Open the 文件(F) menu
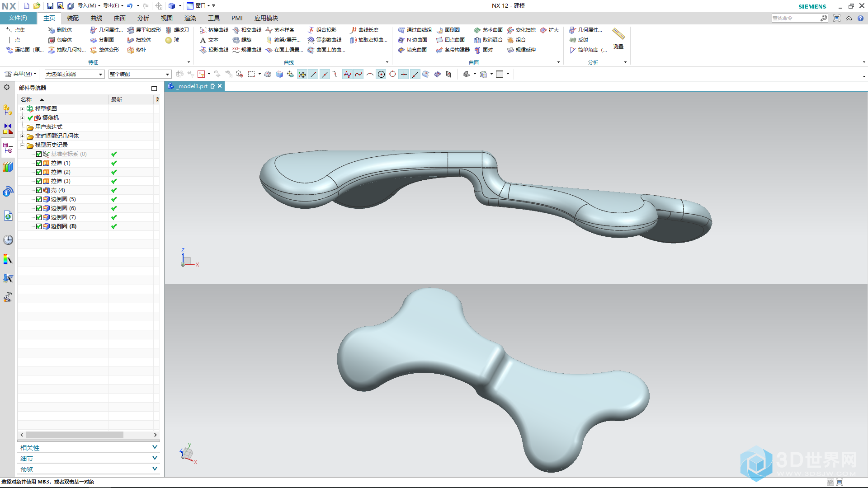This screenshot has height=488, width=868. [18, 18]
